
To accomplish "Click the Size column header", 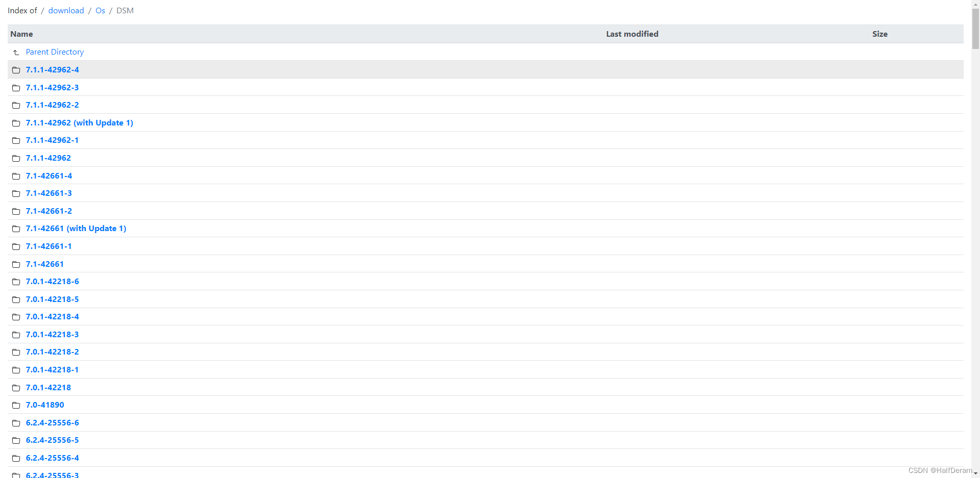I will (x=879, y=34).
